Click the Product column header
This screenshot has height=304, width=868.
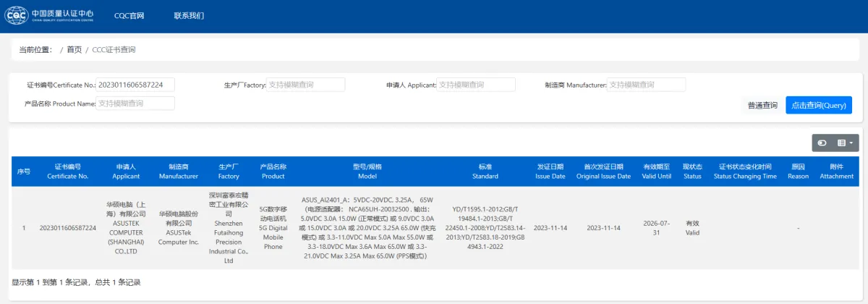pos(273,172)
